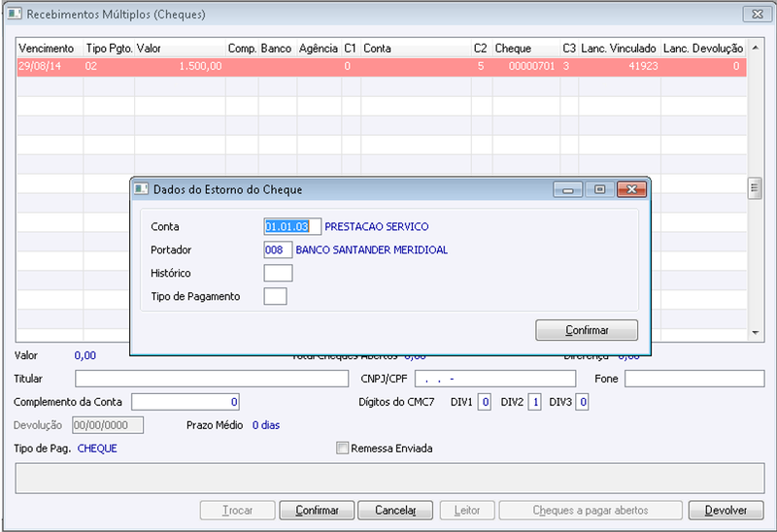777x532 pixels.
Task: Close the Dados do Estorno dialog
Action: tap(632, 189)
